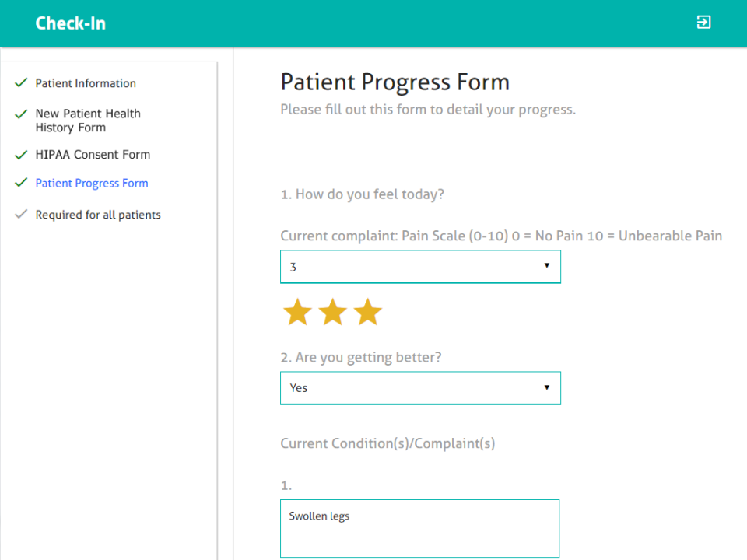Go to New Patient Health History Form

[88, 121]
